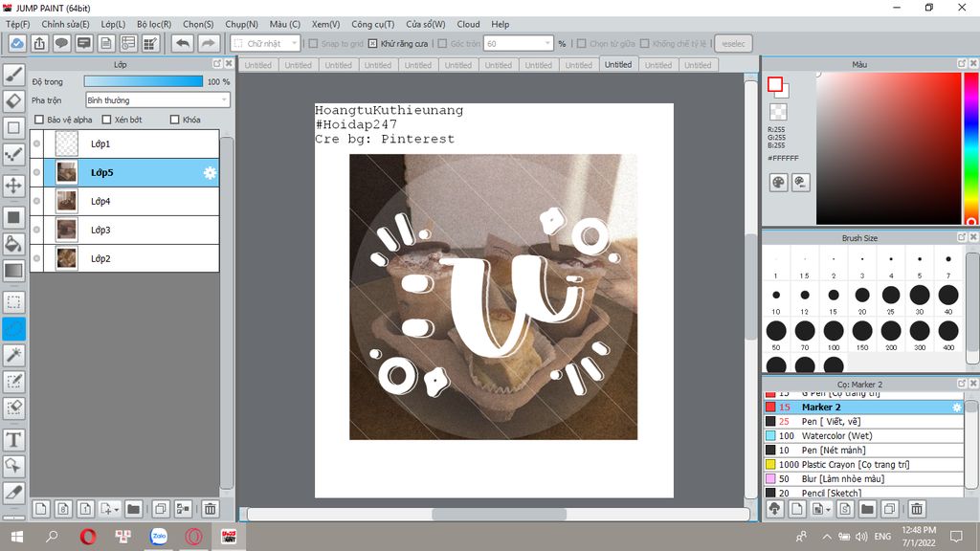Open Opera browser from taskbar
The height and width of the screenshot is (551, 980).
[x=88, y=537]
